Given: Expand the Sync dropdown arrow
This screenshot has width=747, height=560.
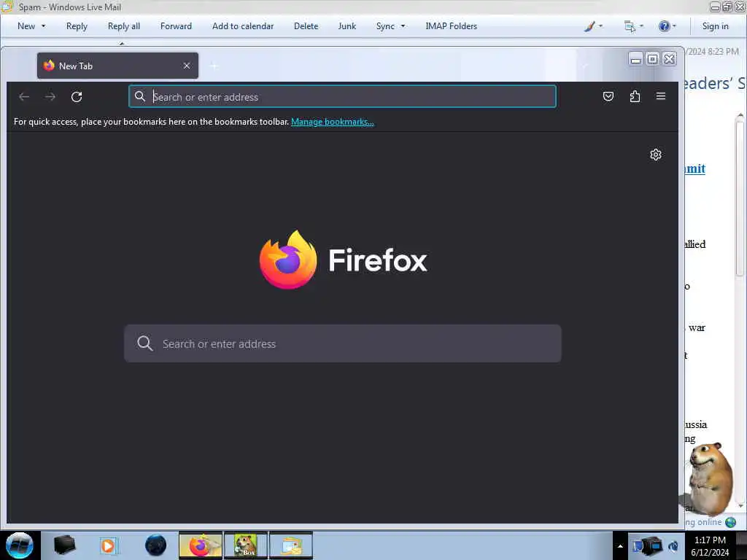Looking at the screenshot, I should click(x=403, y=26).
